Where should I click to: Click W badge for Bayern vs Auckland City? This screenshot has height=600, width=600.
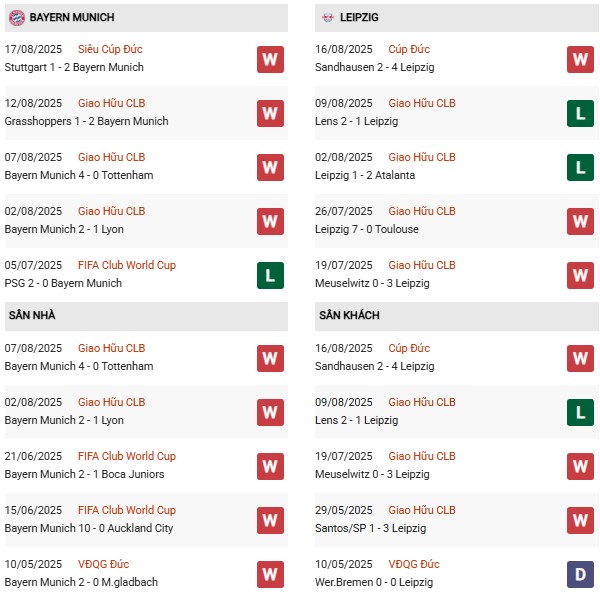270,520
